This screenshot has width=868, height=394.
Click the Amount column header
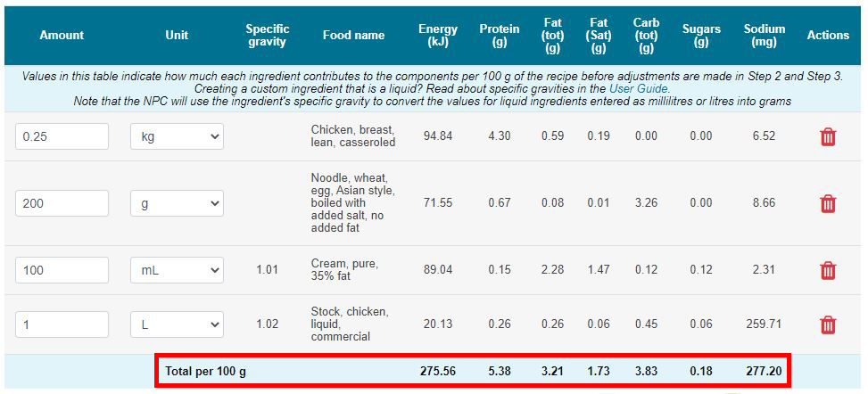[x=62, y=36]
